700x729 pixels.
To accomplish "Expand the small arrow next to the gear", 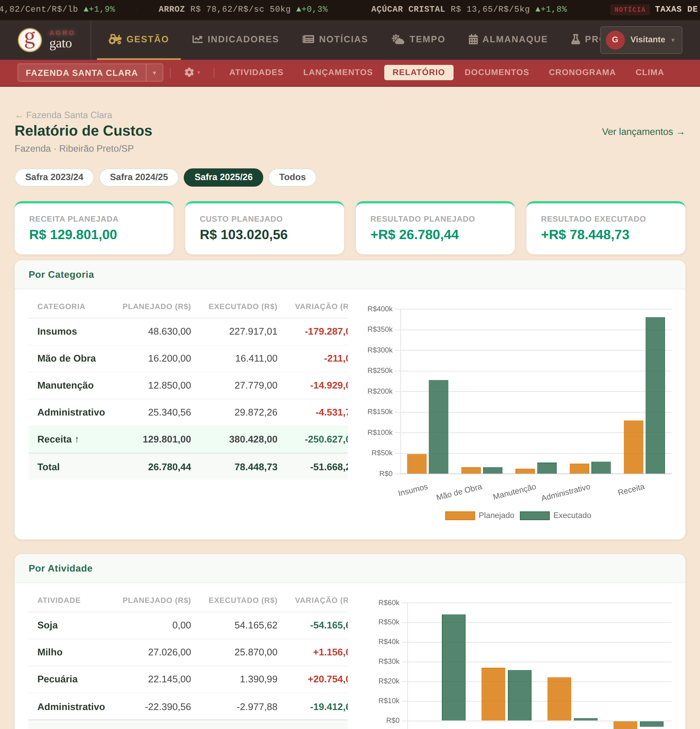I will click(x=199, y=73).
